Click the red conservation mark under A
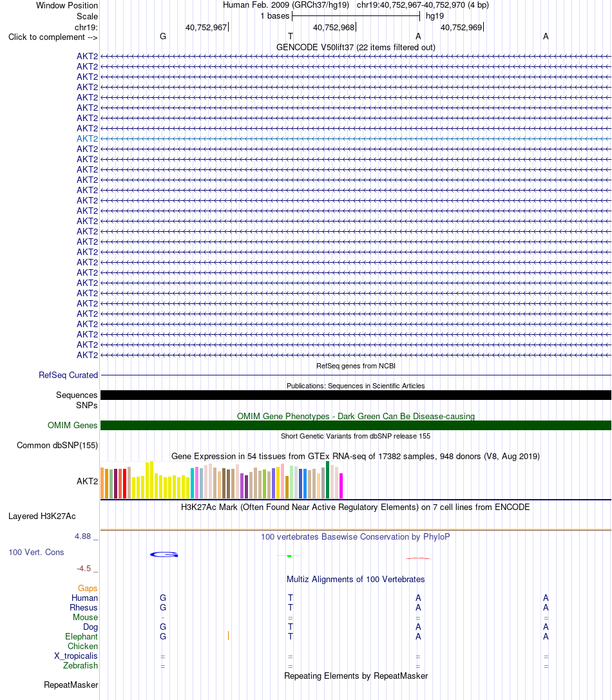Screen dimensions: 612x700 coord(417,558)
